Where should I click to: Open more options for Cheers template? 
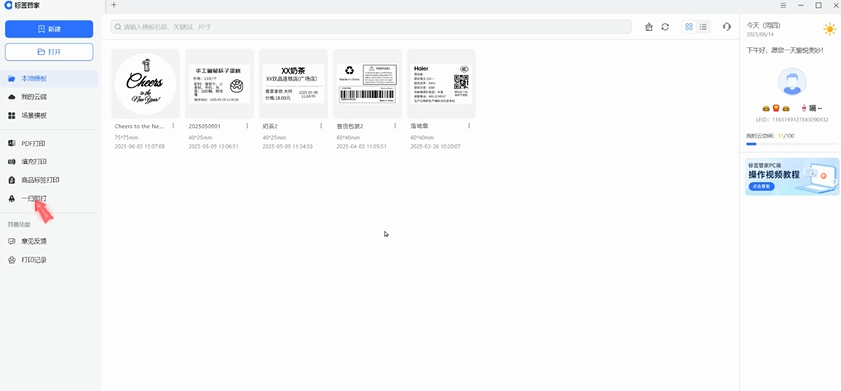[x=173, y=126]
